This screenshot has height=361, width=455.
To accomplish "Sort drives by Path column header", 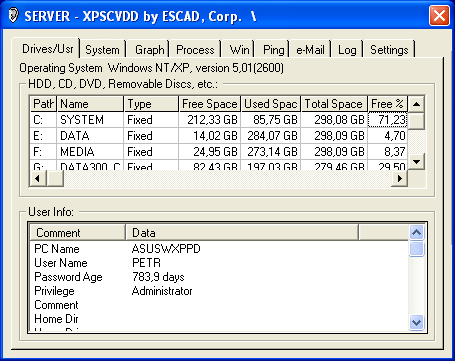I will 43,104.
